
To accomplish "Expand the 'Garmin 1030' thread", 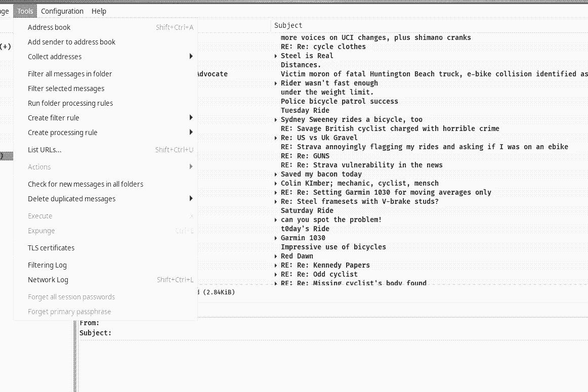I will [x=276, y=238].
